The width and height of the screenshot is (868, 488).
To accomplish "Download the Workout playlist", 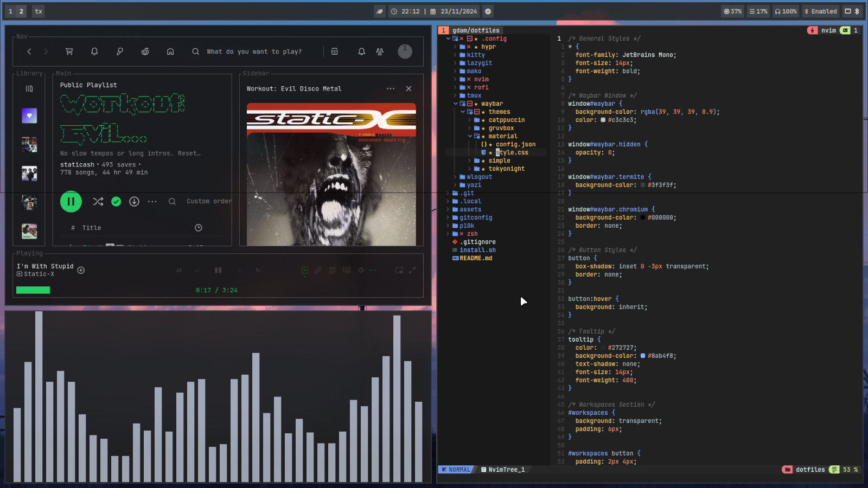I will [x=134, y=201].
